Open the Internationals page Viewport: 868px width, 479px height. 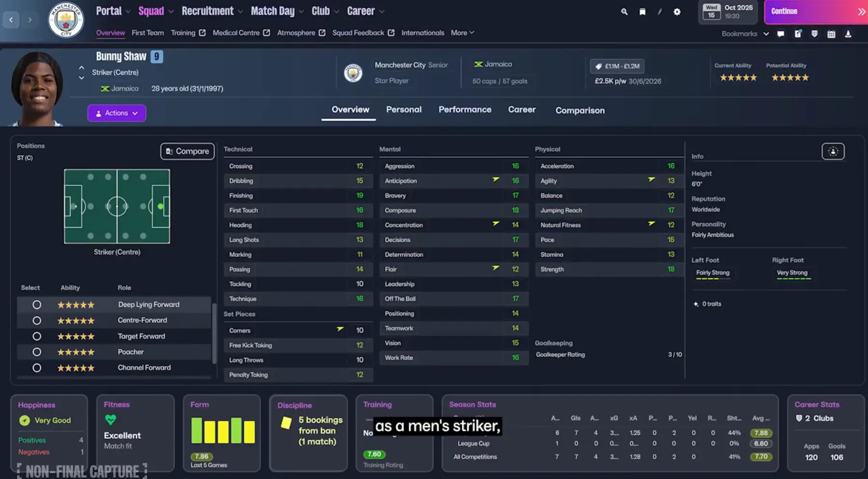click(422, 33)
